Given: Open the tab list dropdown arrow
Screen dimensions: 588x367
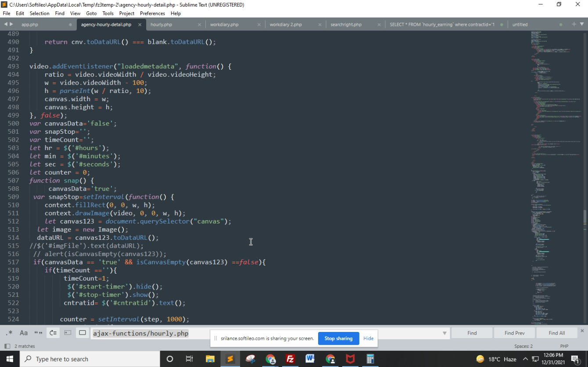Looking at the screenshot, I should 582,24.
